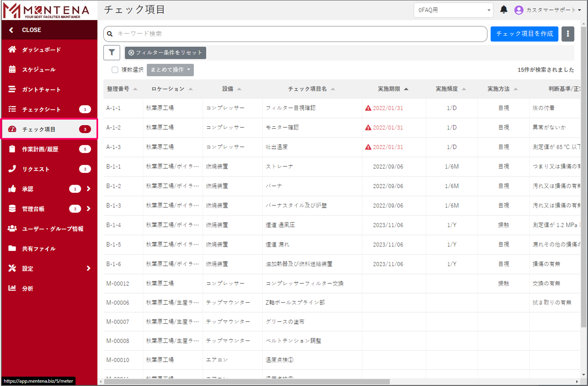Click the user avatar icon
The height and width of the screenshot is (386, 588).
point(519,10)
